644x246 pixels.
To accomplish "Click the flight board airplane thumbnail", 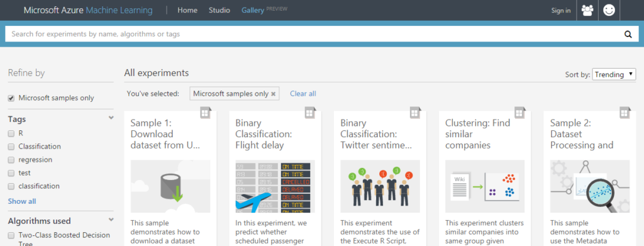I will click(x=275, y=186).
